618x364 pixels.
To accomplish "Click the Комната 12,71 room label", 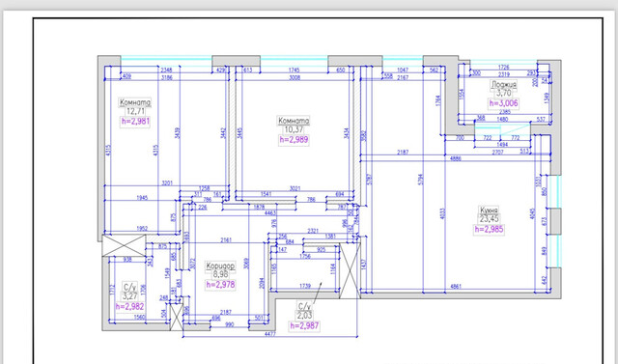I will click(135, 107).
